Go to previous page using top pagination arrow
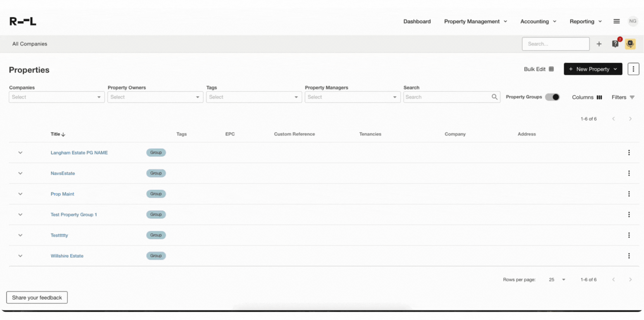The image size is (644, 320). pos(613,119)
